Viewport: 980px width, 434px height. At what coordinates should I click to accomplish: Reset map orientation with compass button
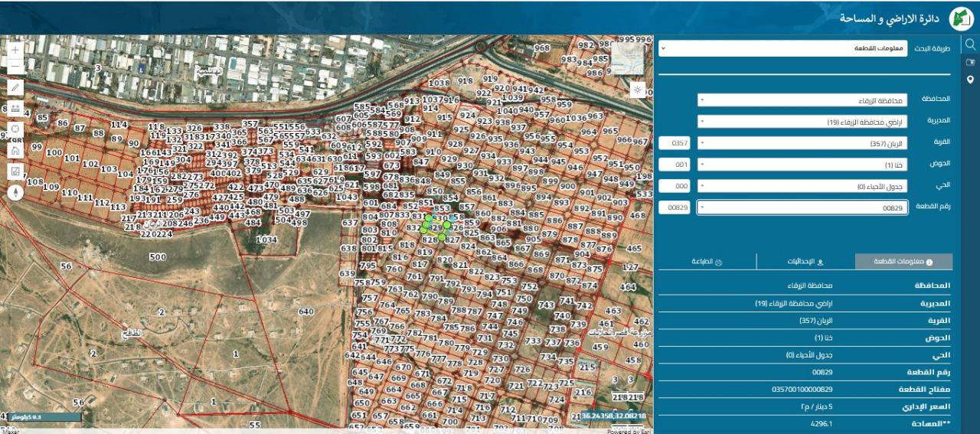click(x=15, y=193)
